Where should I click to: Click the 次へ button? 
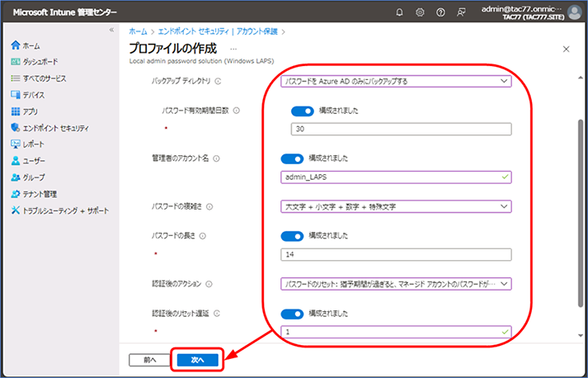[x=198, y=360]
